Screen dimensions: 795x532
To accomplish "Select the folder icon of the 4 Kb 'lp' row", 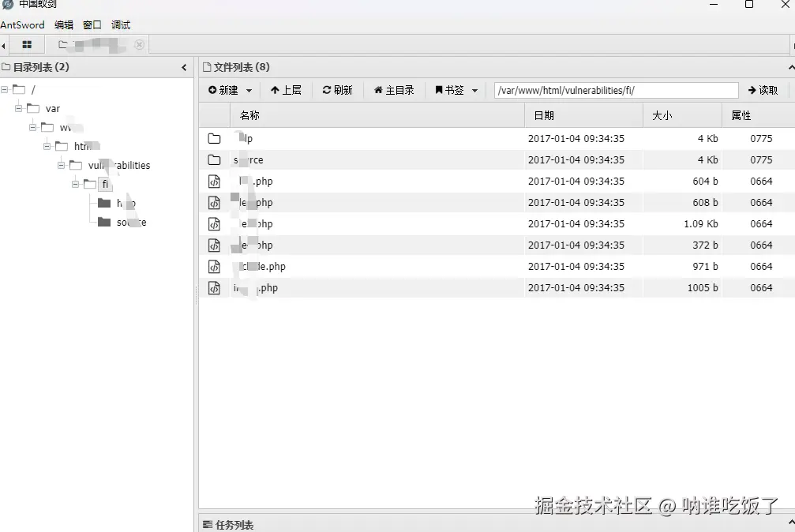I will [x=215, y=138].
